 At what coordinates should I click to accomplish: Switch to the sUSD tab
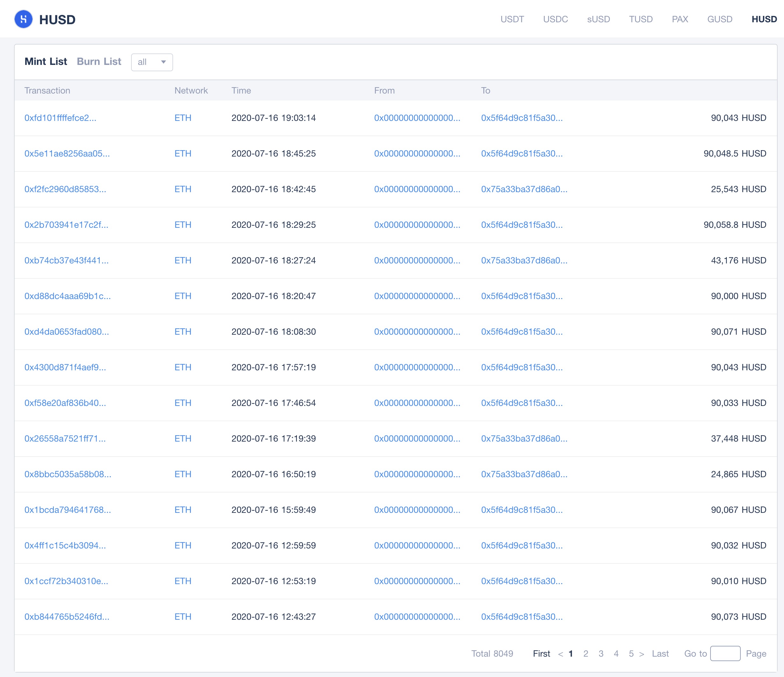tap(598, 19)
